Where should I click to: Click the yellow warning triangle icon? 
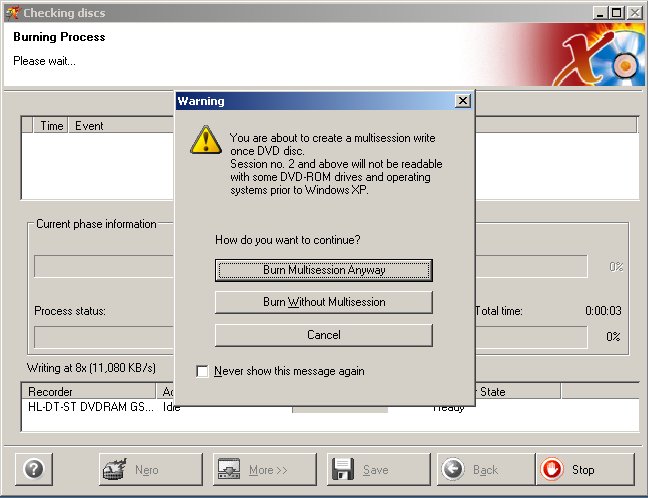(206, 140)
